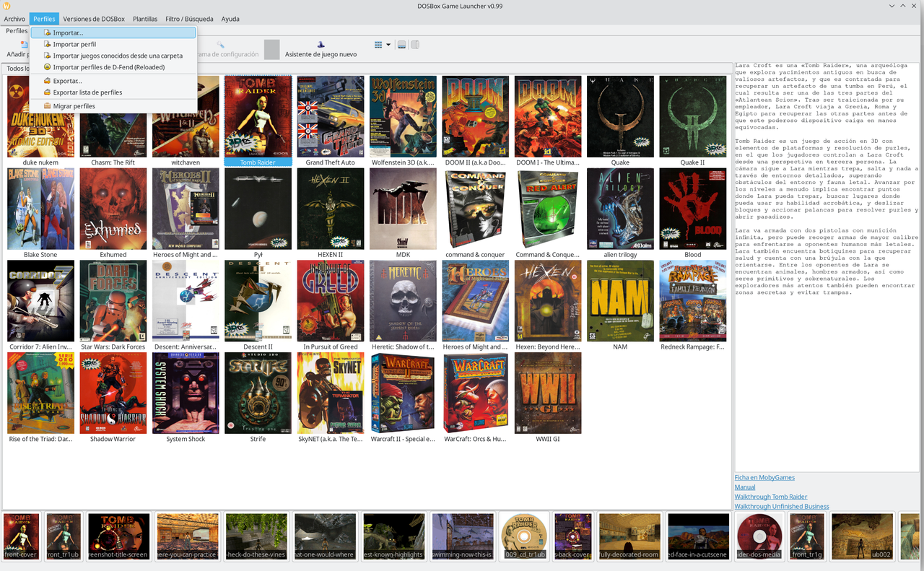924x571 pixels.
Task: Select Importar perfiles de D-Fend (Reloaded)
Action: (113, 67)
